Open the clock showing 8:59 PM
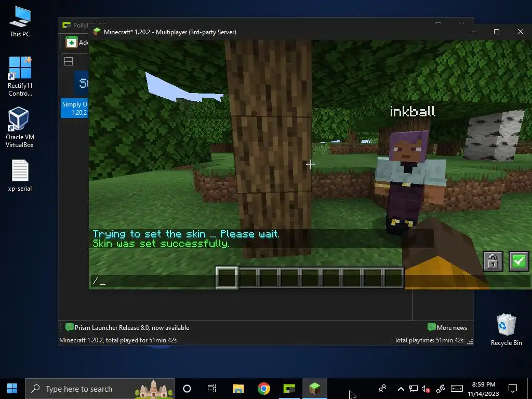 484,389
